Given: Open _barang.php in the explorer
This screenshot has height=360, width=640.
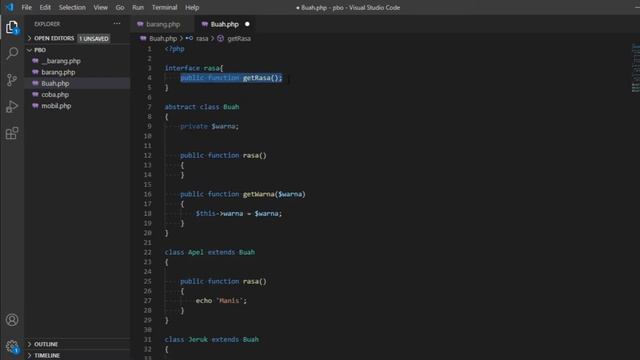Looking at the screenshot, I should click(61, 61).
